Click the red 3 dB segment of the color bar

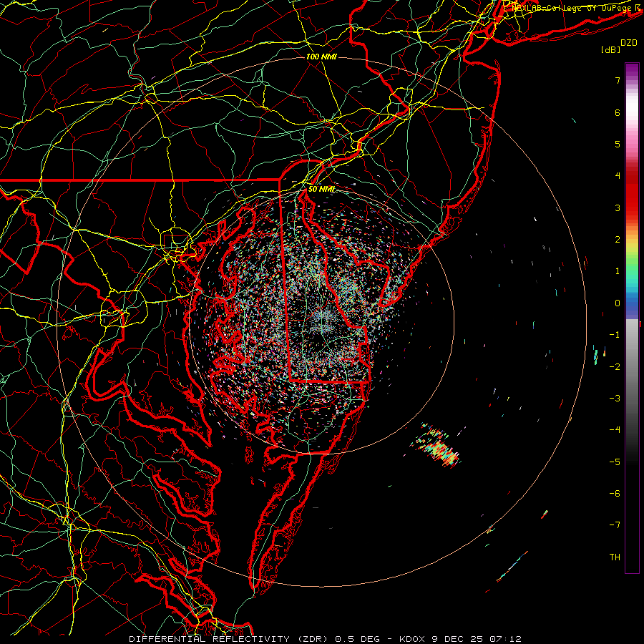(632, 201)
